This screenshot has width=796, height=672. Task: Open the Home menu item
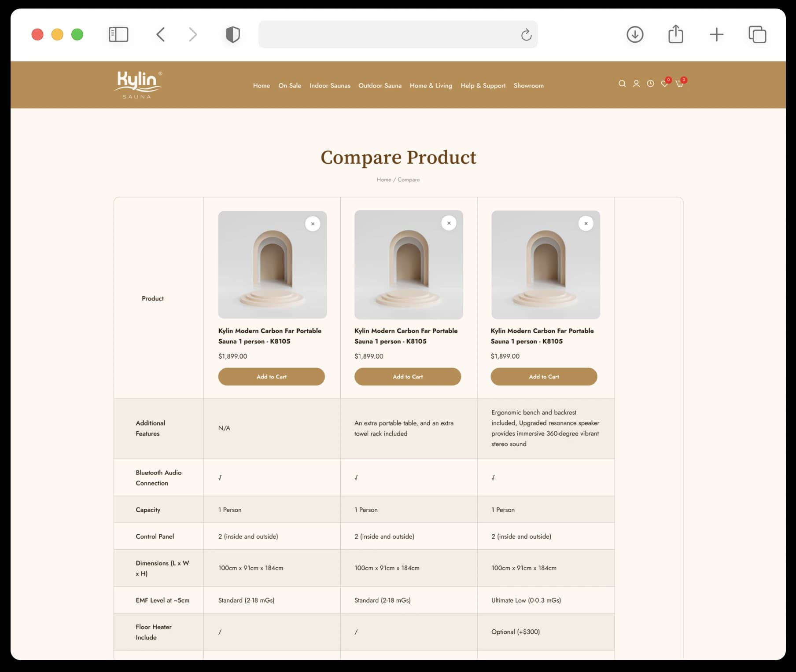262,85
